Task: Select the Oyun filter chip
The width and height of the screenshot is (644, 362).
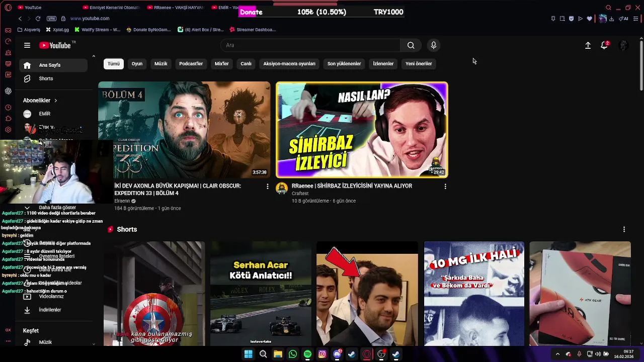Action: 137,64
